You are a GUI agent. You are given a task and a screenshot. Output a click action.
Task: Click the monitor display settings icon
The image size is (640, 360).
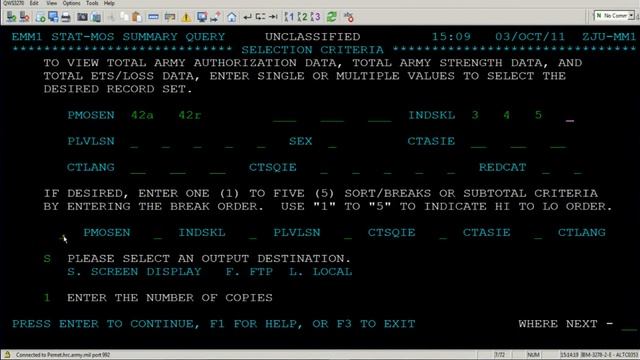coord(202,17)
